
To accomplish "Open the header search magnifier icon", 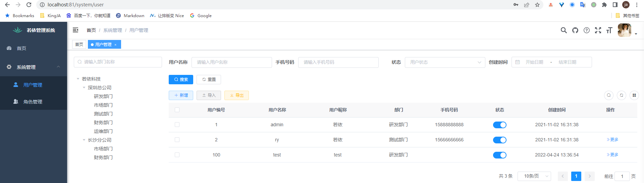I will 563,30.
